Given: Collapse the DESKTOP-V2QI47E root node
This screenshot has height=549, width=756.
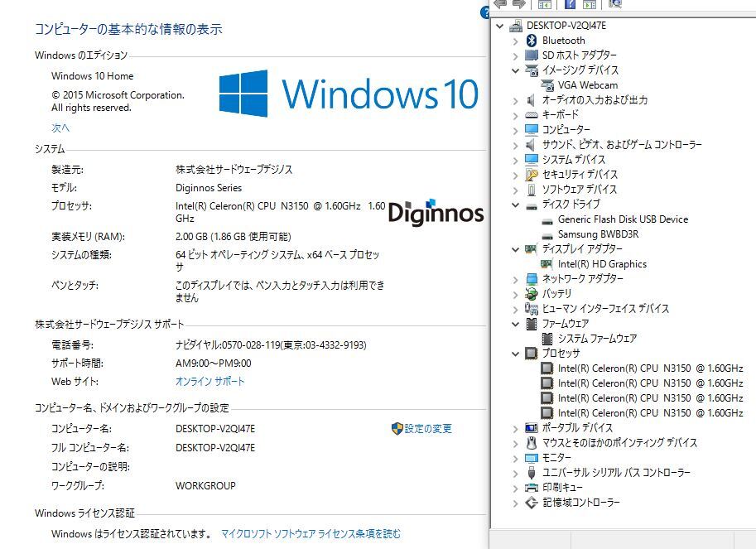Looking at the screenshot, I should 499,26.
